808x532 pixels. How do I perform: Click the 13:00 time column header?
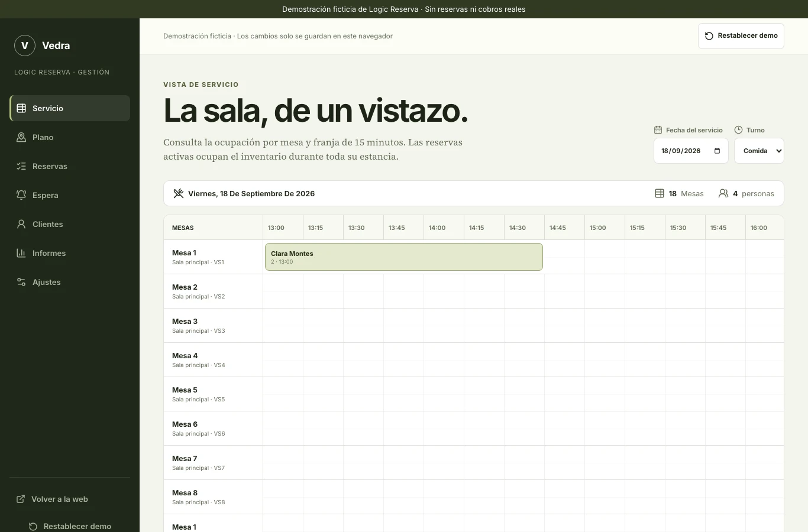[283, 228]
